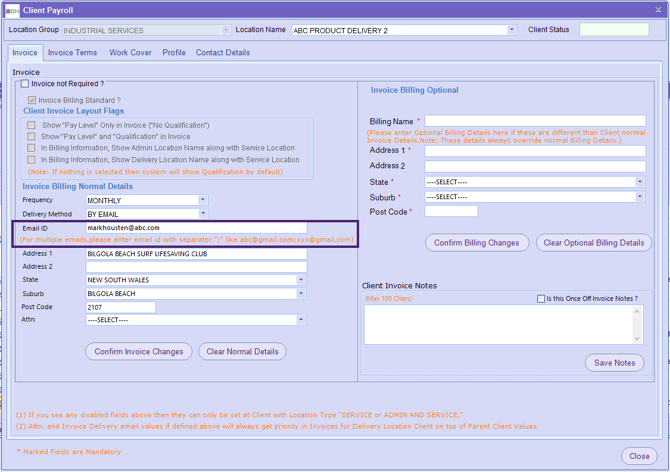
Task: Open the optional billing Suburb dropdown
Action: tap(640, 196)
